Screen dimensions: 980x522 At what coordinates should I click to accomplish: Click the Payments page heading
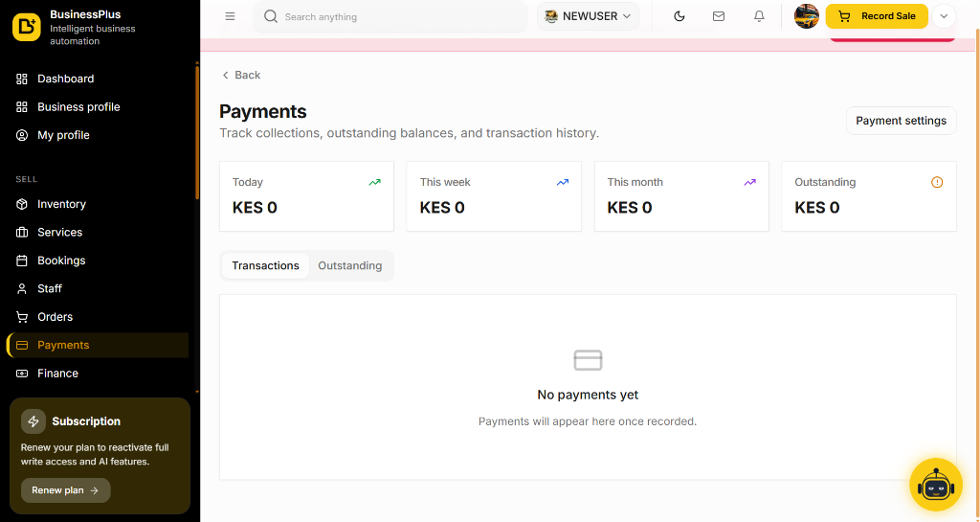tap(262, 111)
